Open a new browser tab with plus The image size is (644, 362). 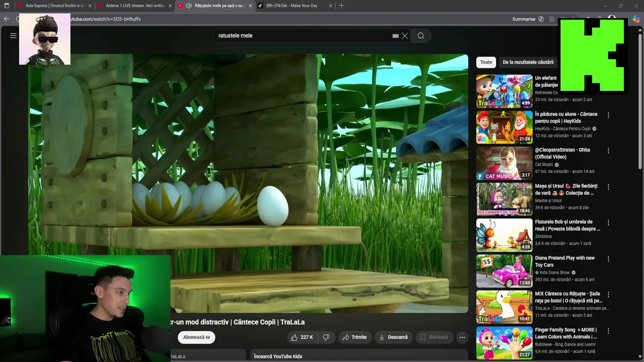click(342, 6)
